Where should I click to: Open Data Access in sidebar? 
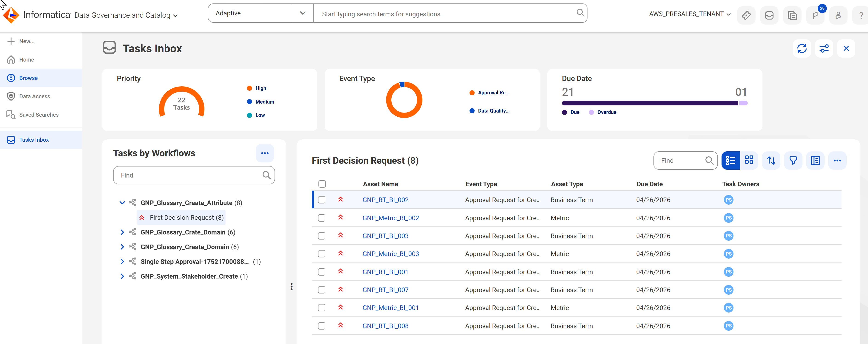[41, 96]
